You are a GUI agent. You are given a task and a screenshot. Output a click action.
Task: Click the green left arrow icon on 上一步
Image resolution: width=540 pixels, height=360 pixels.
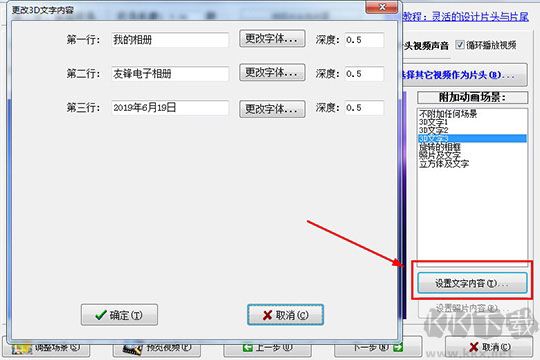click(x=247, y=348)
